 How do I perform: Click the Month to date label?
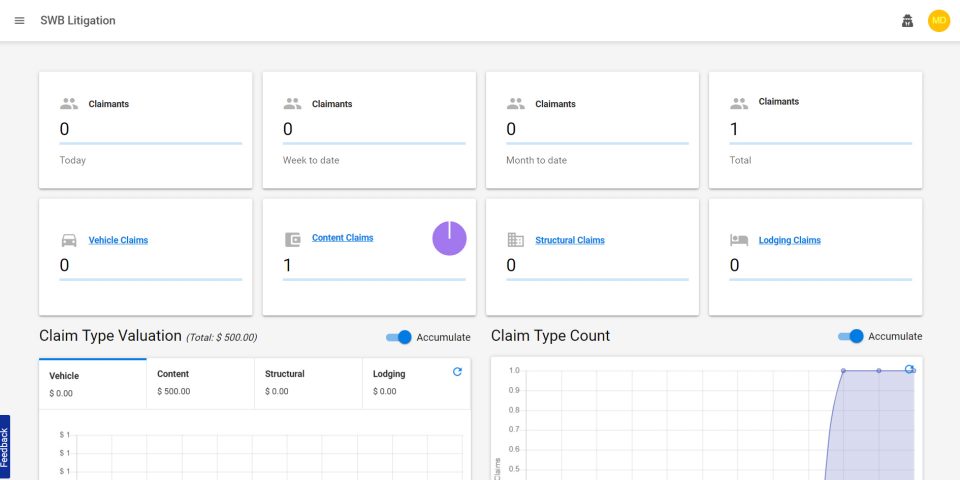pyautogui.click(x=536, y=160)
